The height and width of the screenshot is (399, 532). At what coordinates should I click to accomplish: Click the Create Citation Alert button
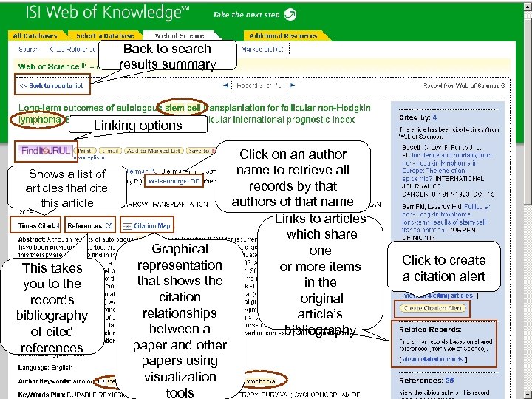432,308
